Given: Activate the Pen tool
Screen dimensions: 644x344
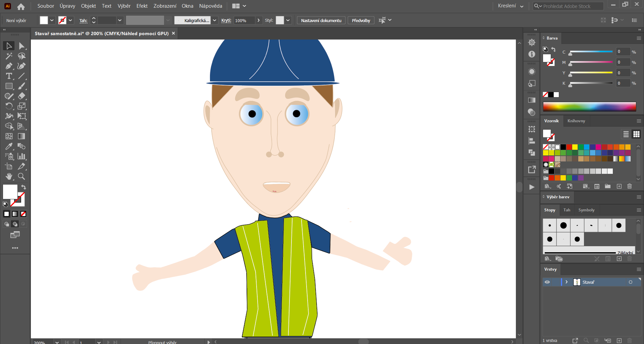Looking at the screenshot, I should [8, 66].
